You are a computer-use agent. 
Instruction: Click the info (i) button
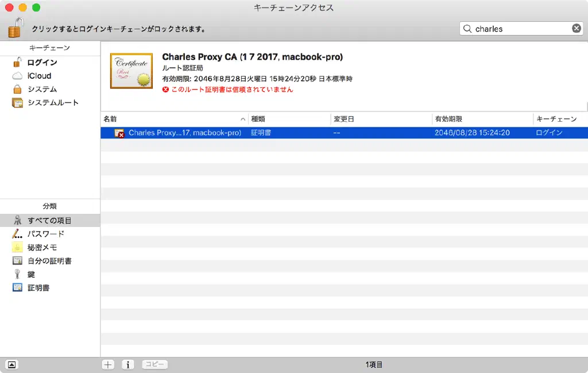pos(127,364)
